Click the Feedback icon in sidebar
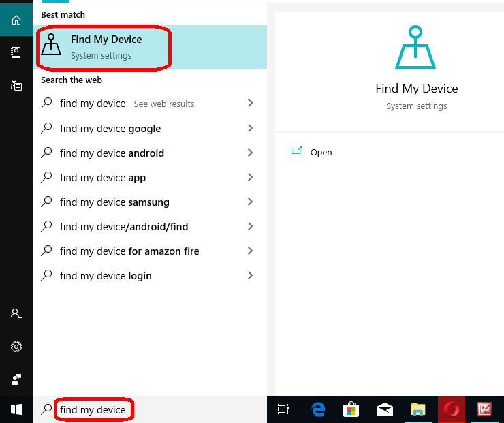Viewport: 504px width, 423px height. pyautogui.click(x=16, y=379)
